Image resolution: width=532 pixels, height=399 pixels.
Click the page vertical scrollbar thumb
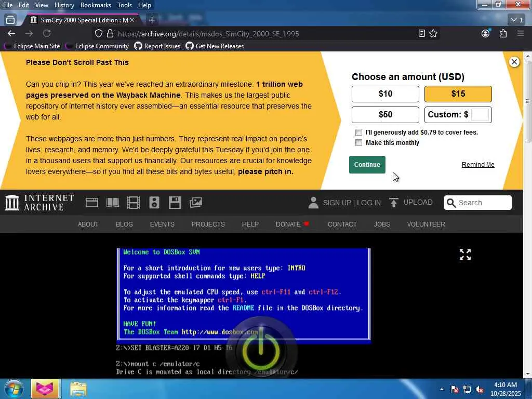point(527,101)
